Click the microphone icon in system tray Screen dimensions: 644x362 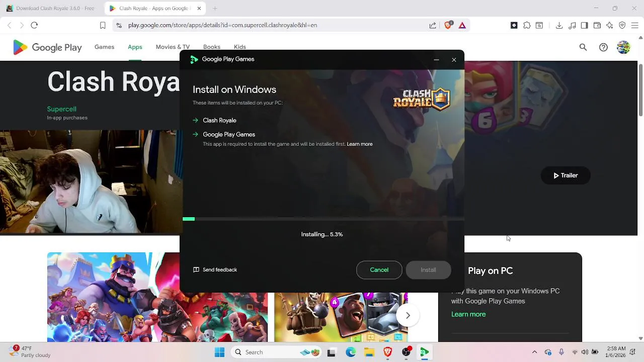[561, 352]
